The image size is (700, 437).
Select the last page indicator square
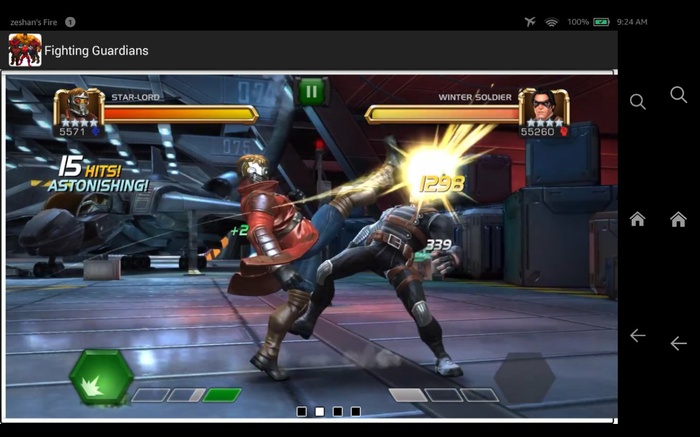click(x=355, y=411)
